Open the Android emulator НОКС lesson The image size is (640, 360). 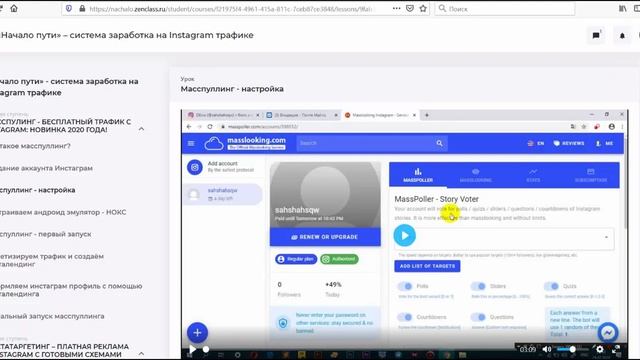[62, 212]
